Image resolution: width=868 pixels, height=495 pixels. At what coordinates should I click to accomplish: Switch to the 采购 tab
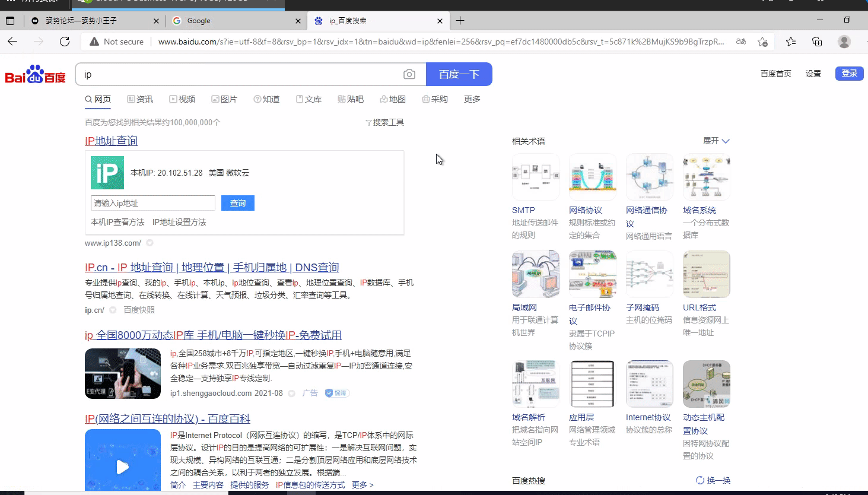(435, 99)
